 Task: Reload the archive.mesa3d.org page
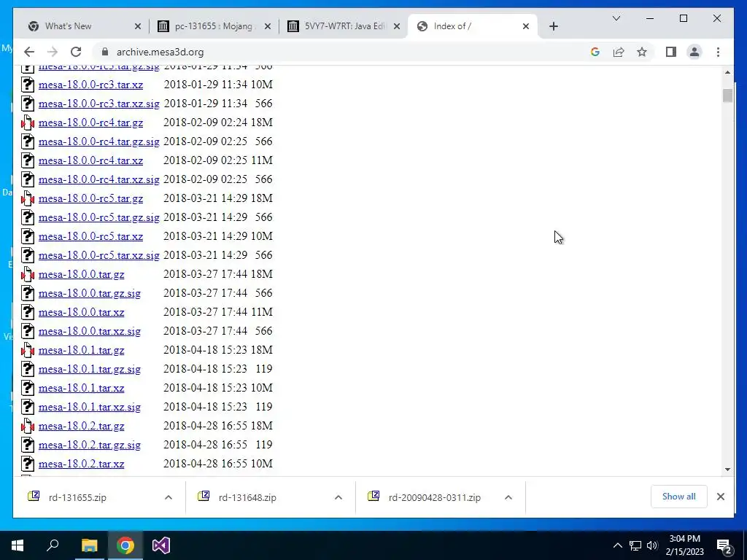(x=76, y=52)
